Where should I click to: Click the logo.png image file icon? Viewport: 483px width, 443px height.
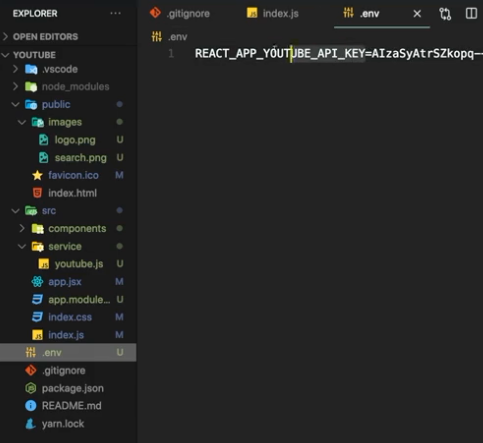[44, 140]
